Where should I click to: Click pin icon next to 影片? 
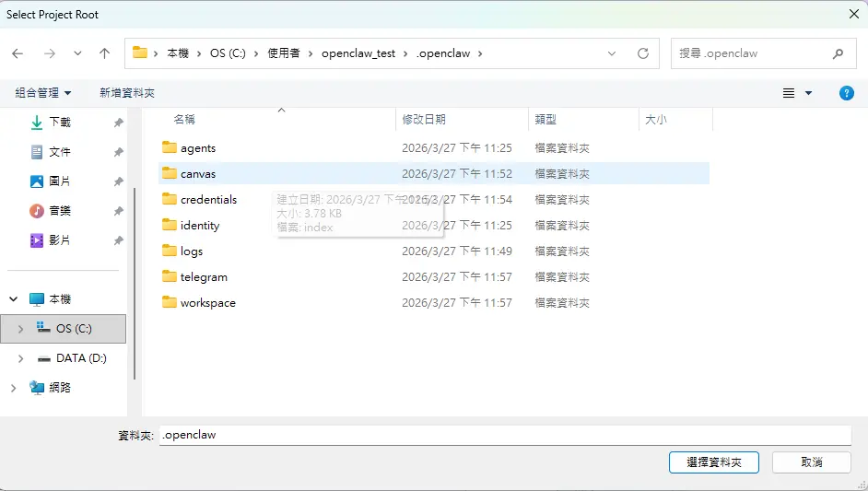tap(119, 240)
